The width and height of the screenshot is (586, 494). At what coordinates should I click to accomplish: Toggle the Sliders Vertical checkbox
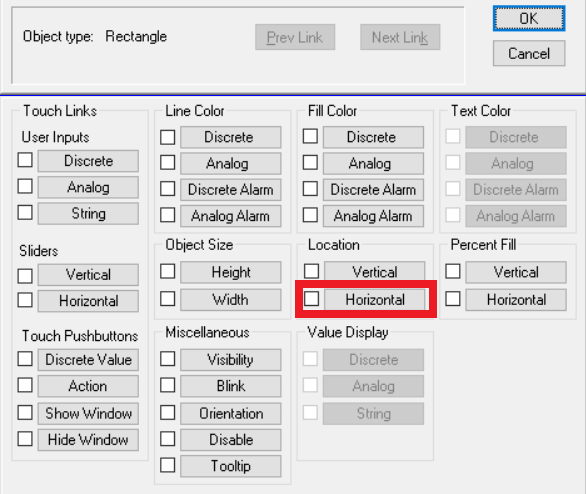(25, 276)
